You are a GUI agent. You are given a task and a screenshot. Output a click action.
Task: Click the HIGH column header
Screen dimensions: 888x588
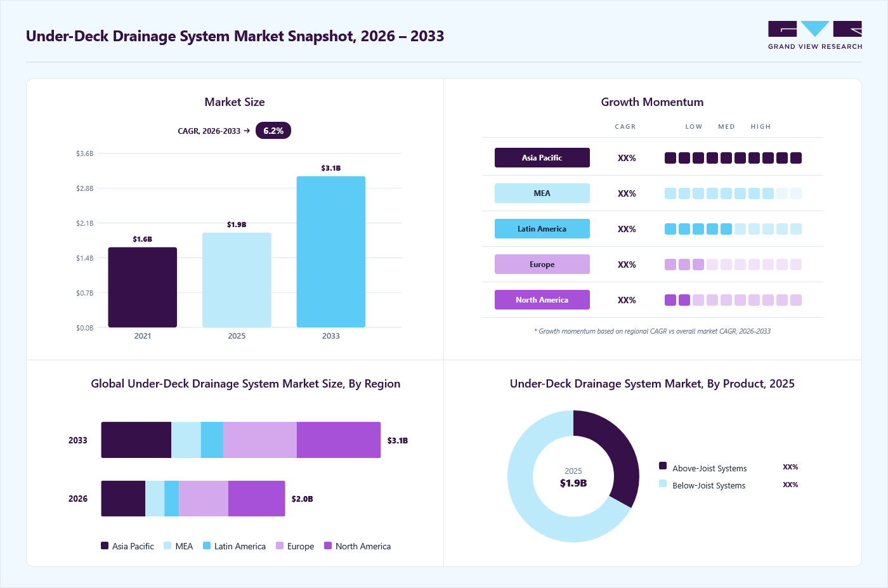click(x=761, y=127)
